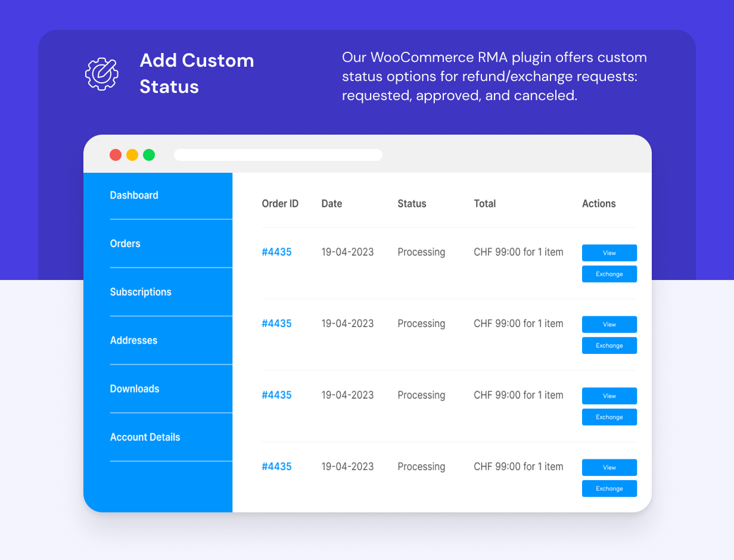
Task: Request Exchange for the second order row
Action: point(609,346)
